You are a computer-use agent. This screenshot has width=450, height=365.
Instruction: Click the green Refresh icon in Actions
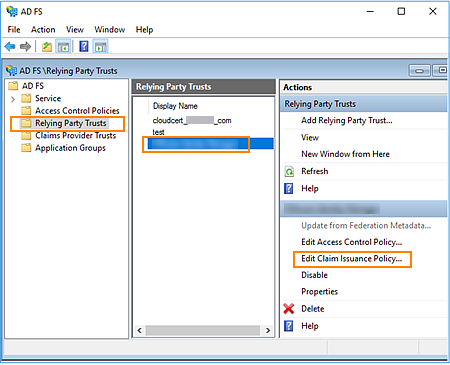click(x=289, y=172)
